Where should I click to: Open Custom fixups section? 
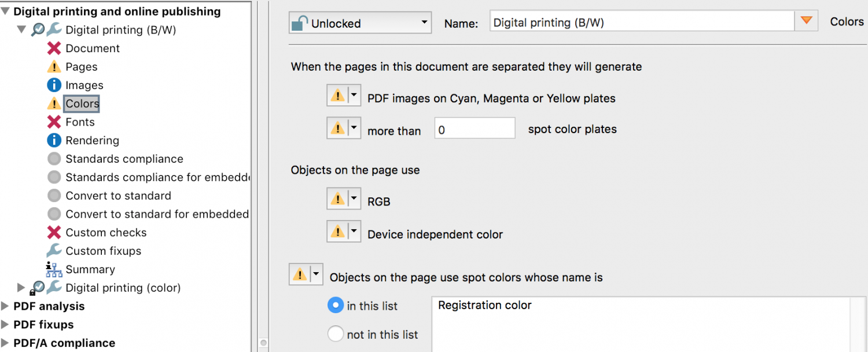(104, 251)
